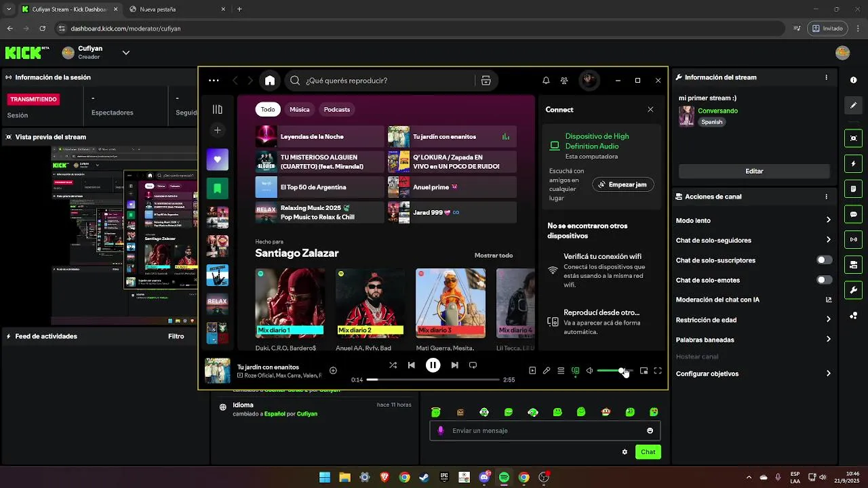The width and height of the screenshot is (868, 488).
Task: Click Enviar un mensaje chat input
Action: click(545, 430)
